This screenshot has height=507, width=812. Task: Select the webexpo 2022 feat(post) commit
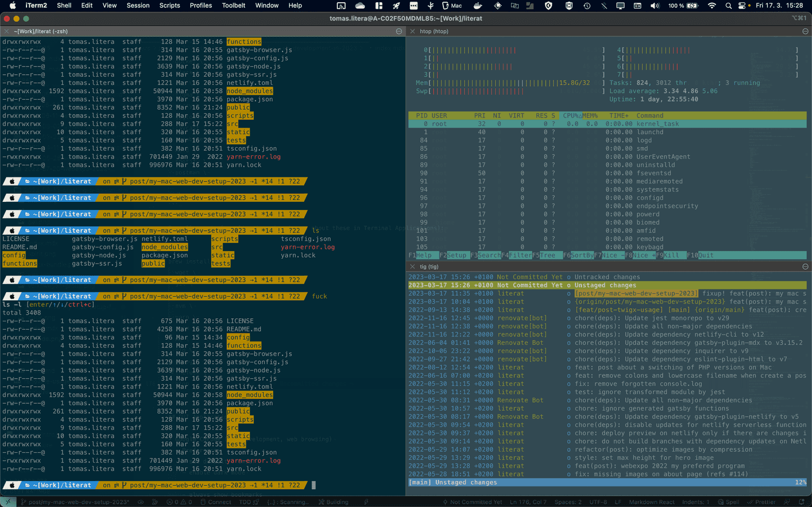tap(607, 466)
